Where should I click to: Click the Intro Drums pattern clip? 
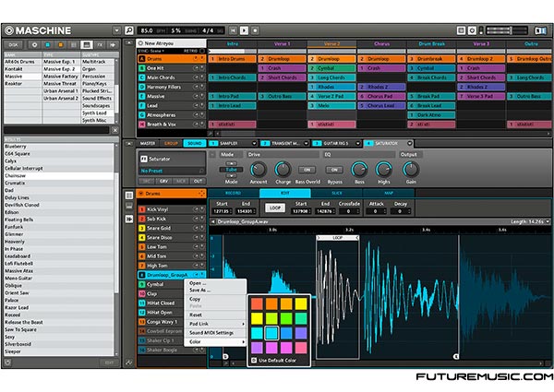click(232, 59)
